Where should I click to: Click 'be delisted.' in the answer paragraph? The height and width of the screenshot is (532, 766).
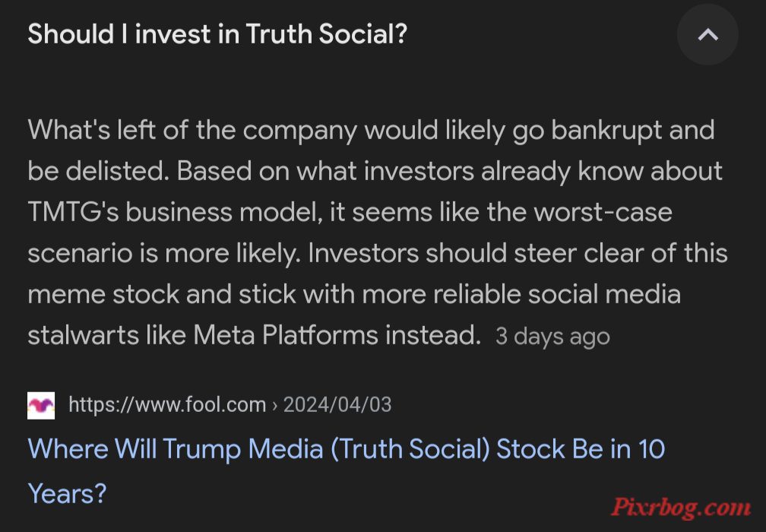(99, 171)
